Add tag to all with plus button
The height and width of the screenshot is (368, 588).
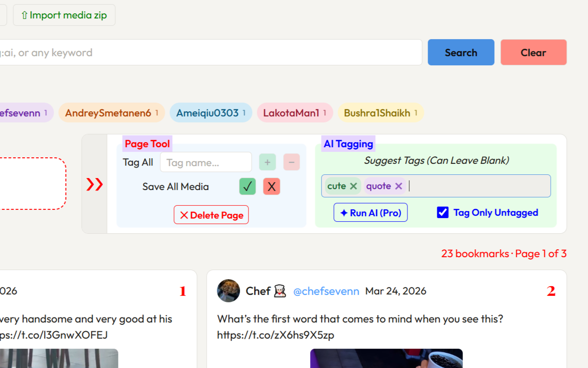[267, 162]
